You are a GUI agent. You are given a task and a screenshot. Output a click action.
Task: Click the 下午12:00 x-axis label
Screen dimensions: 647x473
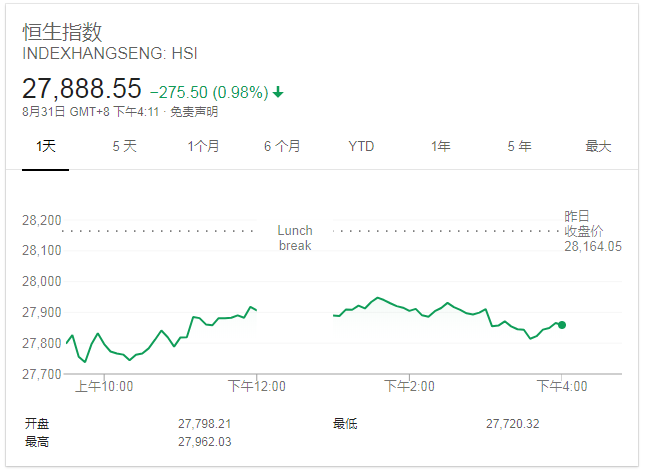(x=257, y=387)
